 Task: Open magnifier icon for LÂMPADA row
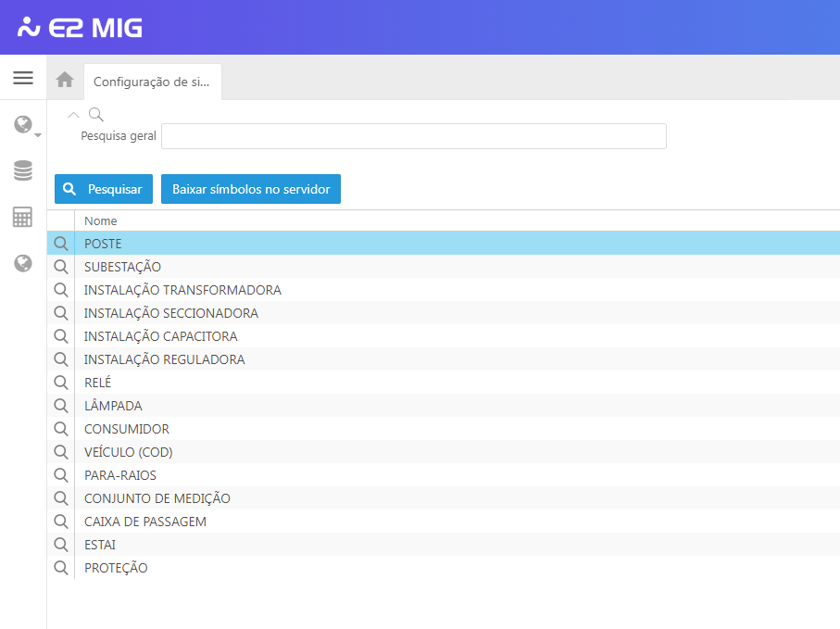[x=61, y=406]
